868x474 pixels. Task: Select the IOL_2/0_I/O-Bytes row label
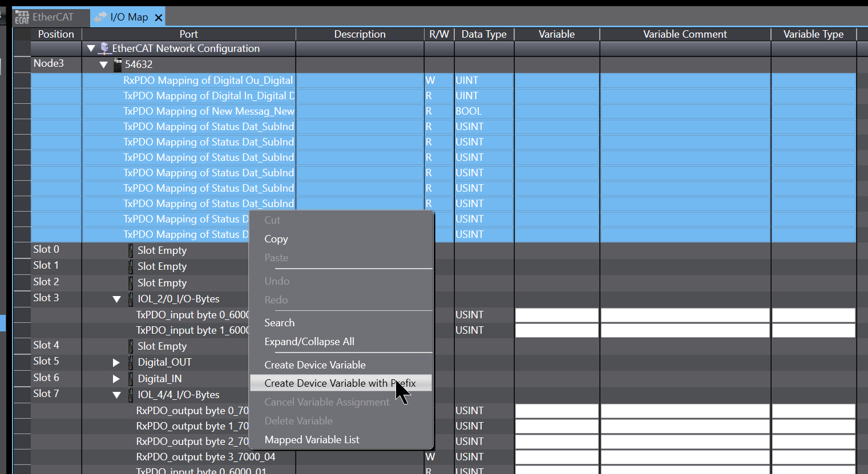tap(179, 299)
